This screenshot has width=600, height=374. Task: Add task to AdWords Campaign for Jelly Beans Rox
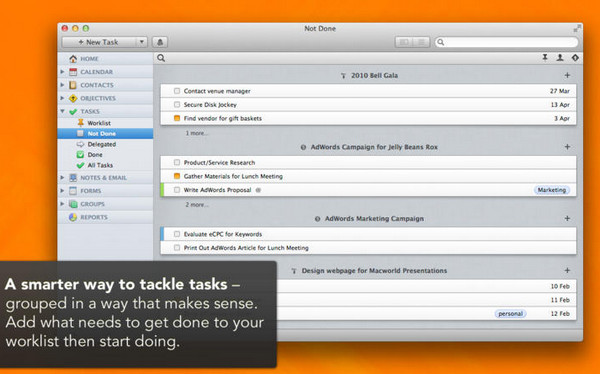[x=567, y=147]
